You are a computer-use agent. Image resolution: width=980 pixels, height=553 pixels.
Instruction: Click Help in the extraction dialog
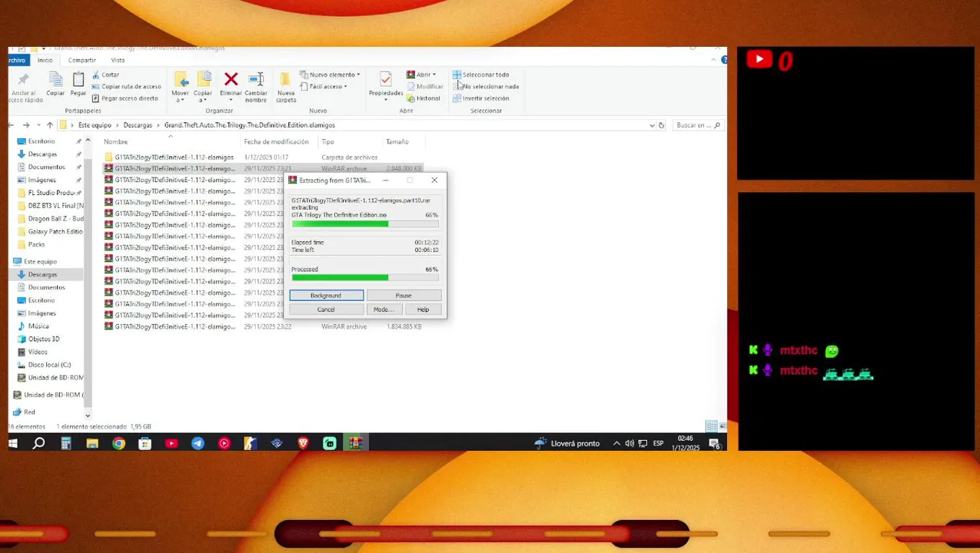click(x=423, y=310)
